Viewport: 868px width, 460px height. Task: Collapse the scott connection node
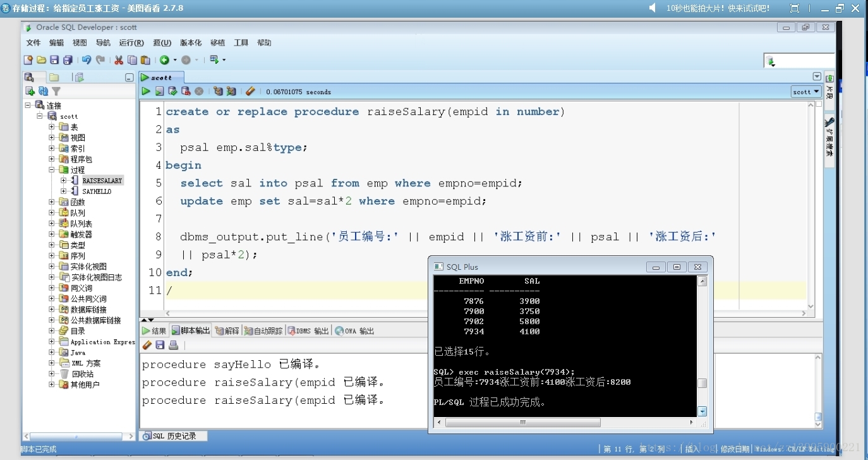40,116
